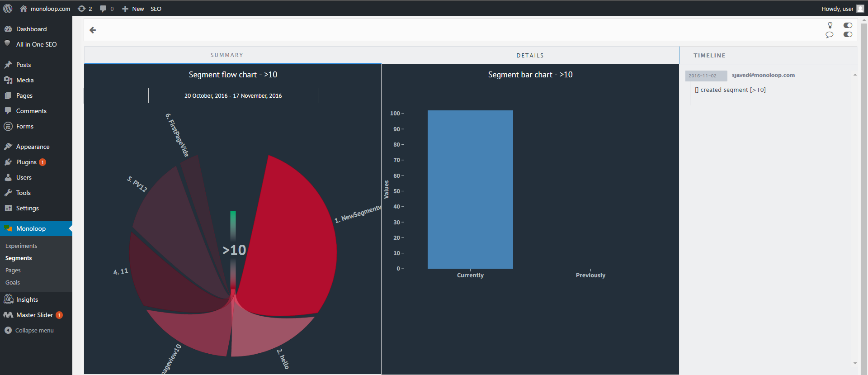The width and height of the screenshot is (868, 375).
Task: Click the 2016-11-02 timeline date badge
Action: [x=706, y=76]
